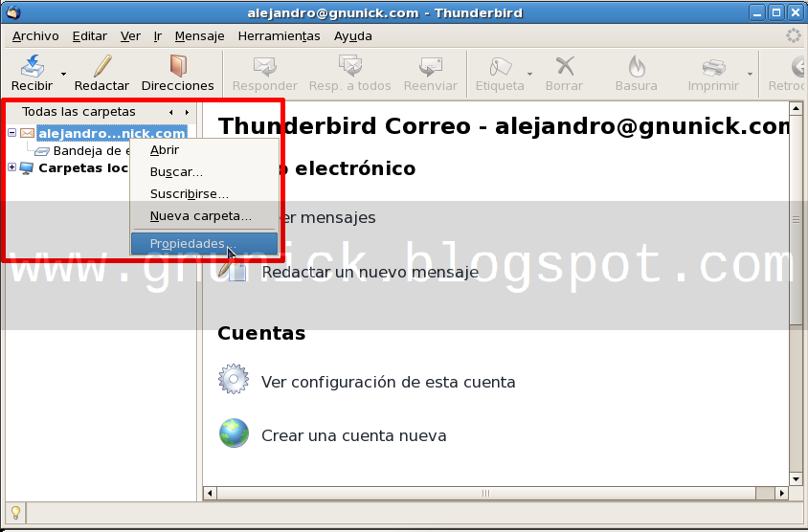Expand the Carpetas locales tree node
The width and height of the screenshot is (808, 532).
point(11,167)
